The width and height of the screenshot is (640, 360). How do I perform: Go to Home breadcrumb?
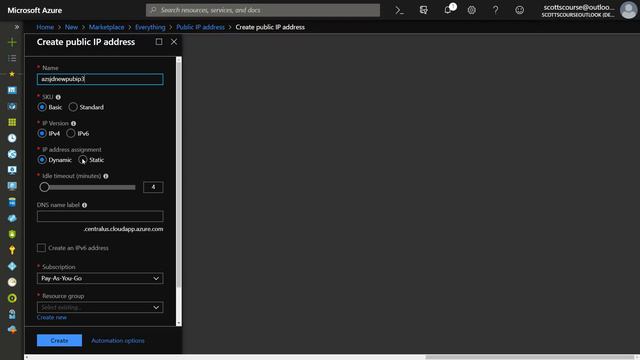[45, 27]
